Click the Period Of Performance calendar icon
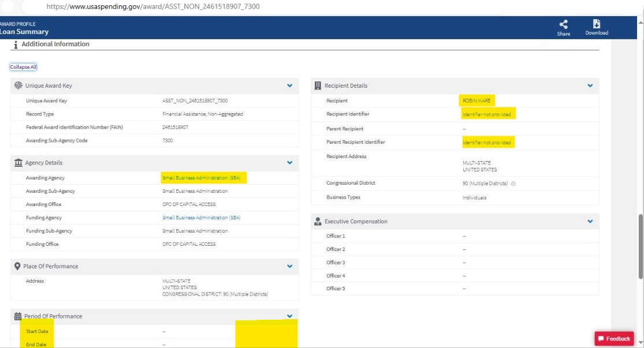 (18, 316)
